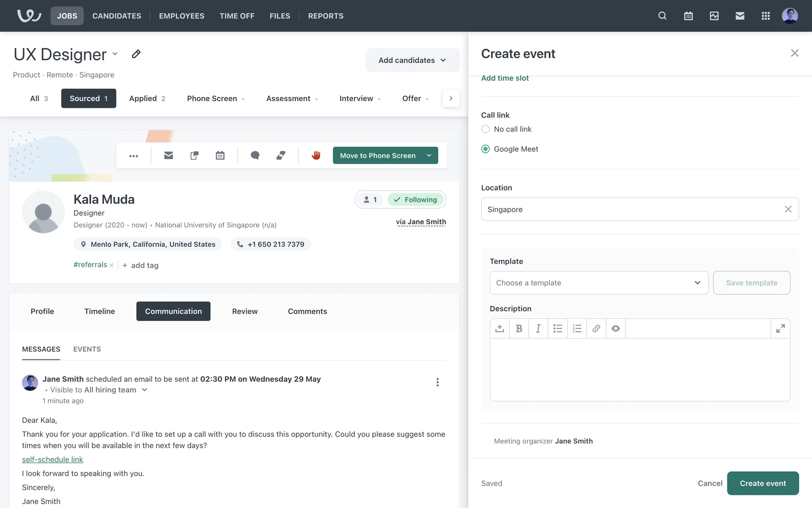Image resolution: width=812 pixels, height=508 pixels.
Task: Open the Choose a template dropdown
Action: pyautogui.click(x=598, y=283)
